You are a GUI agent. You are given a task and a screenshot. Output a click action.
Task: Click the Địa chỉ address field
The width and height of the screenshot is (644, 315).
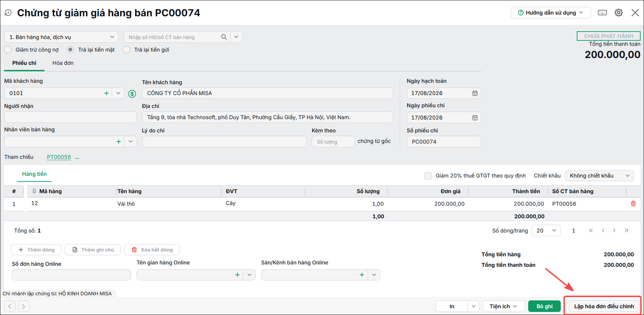pyautogui.click(x=268, y=117)
